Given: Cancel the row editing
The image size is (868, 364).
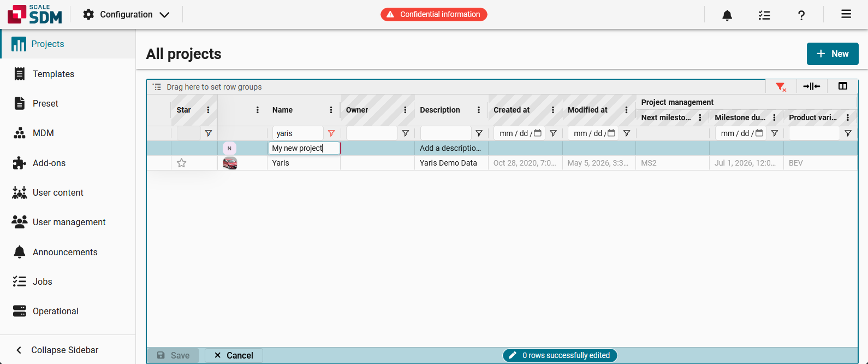Looking at the screenshot, I should [234, 355].
